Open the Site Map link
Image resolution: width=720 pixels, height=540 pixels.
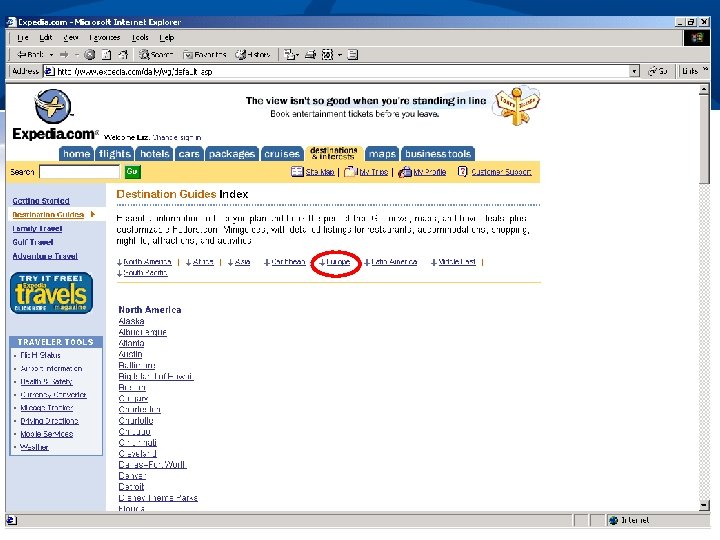pyautogui.click(x=320, y=172)
